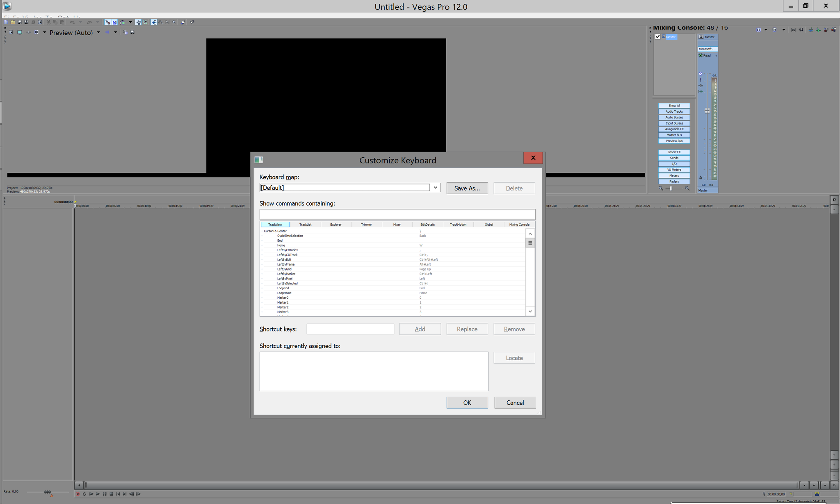
Task: Click the Copy Snapshot to Clipboard icon
Action: [x=125, y=32]
